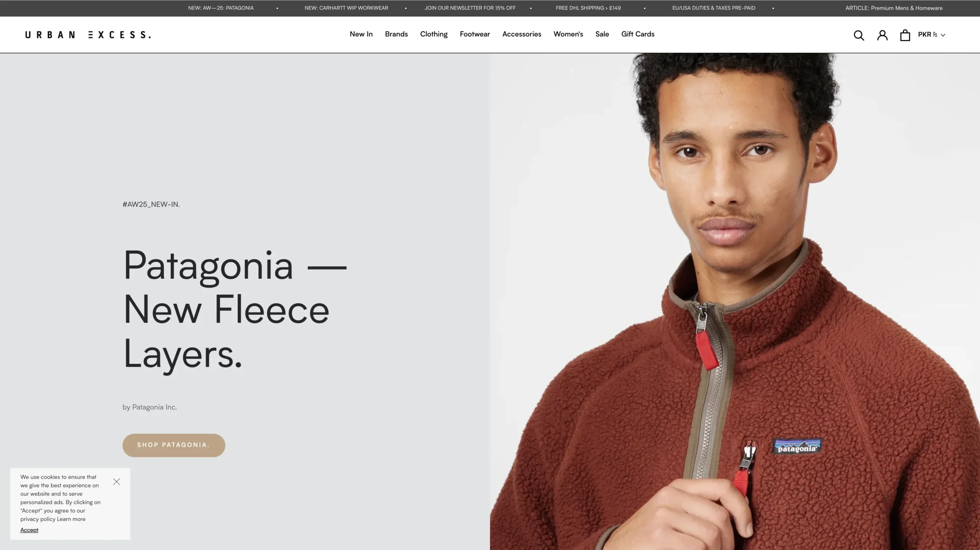Go to the Women's section

(568, 34)
